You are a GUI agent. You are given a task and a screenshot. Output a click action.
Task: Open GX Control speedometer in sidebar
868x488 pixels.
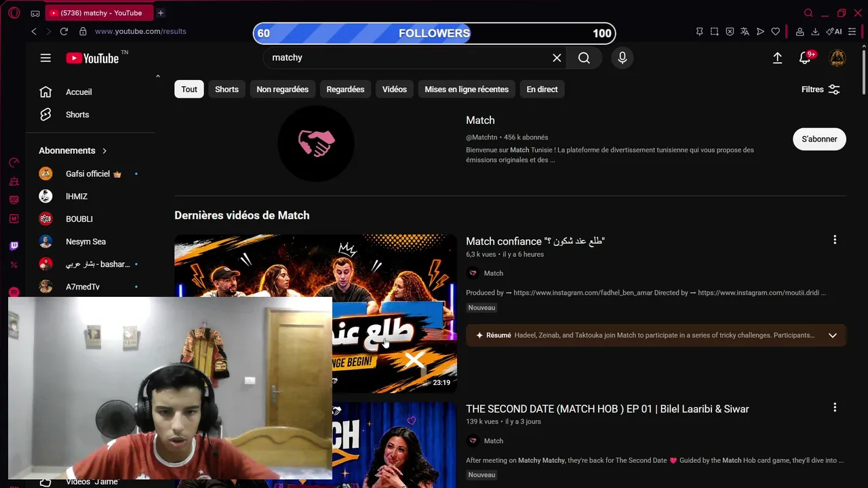tap(14, 163)
